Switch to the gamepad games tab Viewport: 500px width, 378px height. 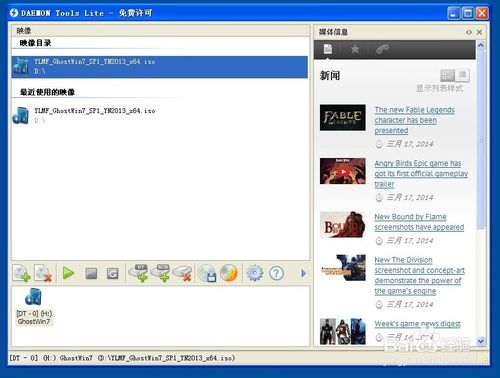[x=382, y=49]
